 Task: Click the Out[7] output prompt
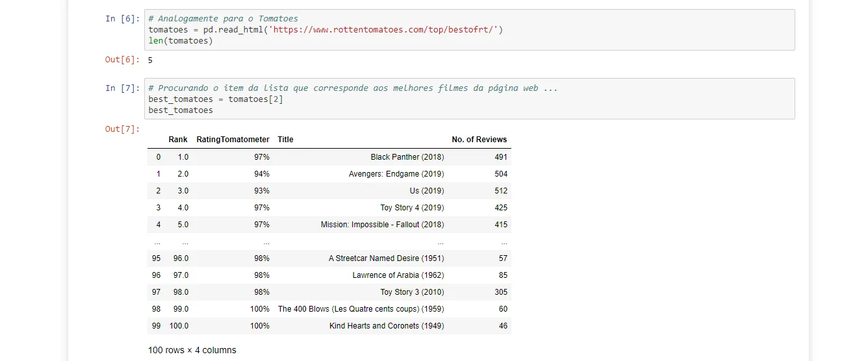pyautogui.click(x=122, y=129)
